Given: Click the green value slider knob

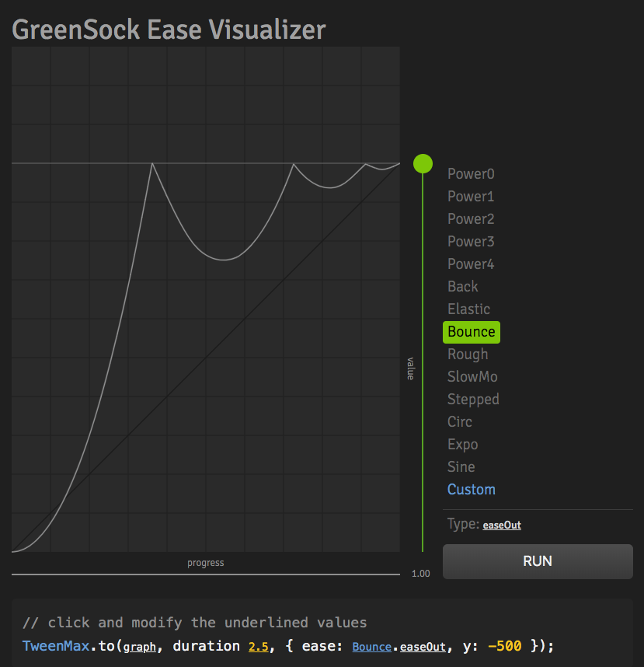Looking at the screenshot, I should (423, 164).
